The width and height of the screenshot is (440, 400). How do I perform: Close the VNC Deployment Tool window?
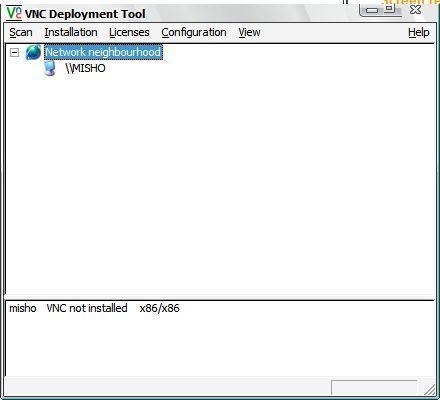[415, 9]
